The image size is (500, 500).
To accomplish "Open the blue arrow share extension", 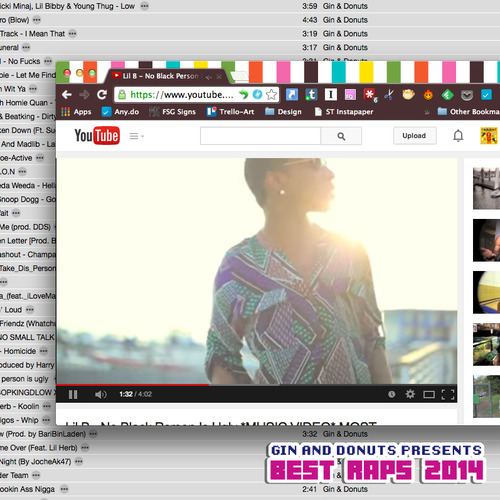I will pos(292,95).
